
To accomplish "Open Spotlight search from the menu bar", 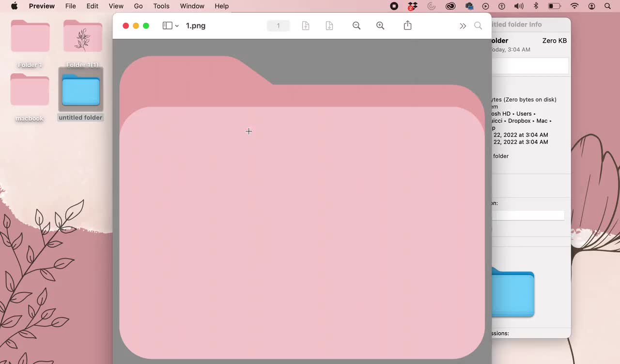I will pos(607,6).
